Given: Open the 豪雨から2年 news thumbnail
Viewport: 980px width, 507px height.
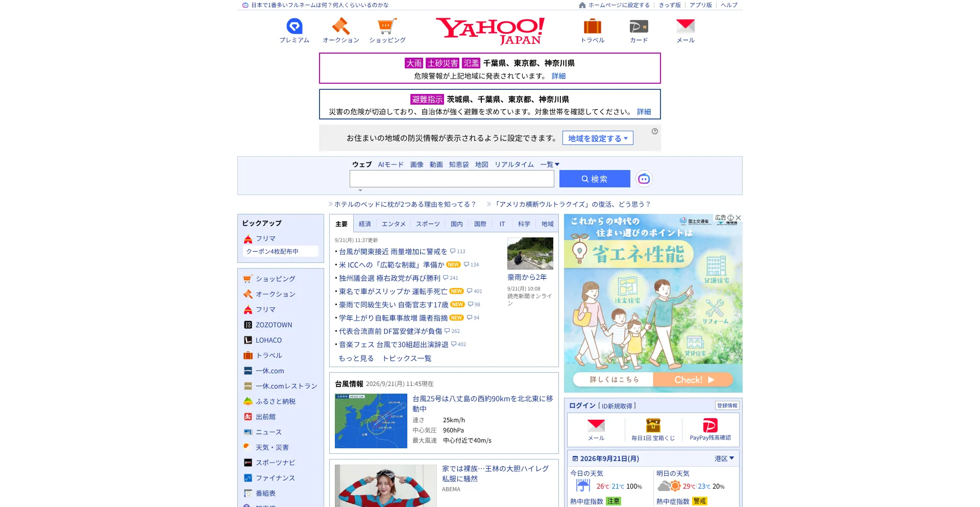Looking at the screenshot, I should coord(530,253).
